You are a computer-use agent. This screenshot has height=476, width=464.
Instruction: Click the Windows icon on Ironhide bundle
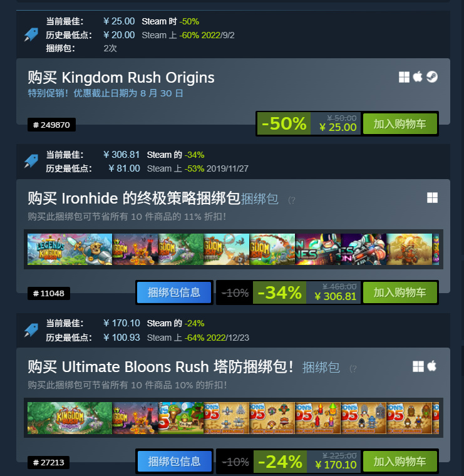click(432, 198)
